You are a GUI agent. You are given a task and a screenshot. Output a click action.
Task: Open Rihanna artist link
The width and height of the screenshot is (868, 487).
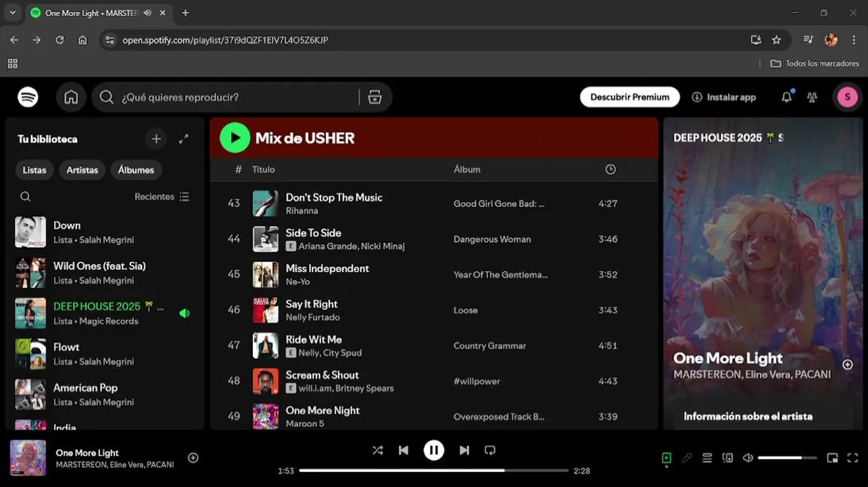point(302,210)
